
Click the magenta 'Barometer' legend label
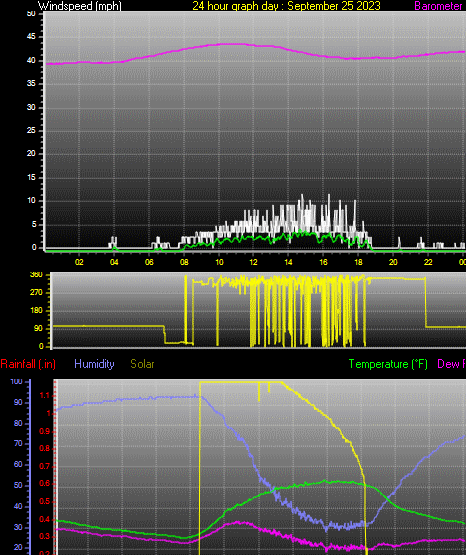click(x=438, y=6)
